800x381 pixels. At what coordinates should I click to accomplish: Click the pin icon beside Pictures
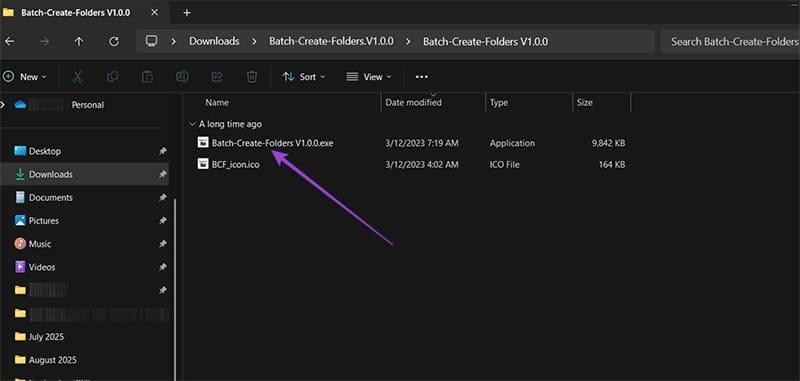pos(162,221)
